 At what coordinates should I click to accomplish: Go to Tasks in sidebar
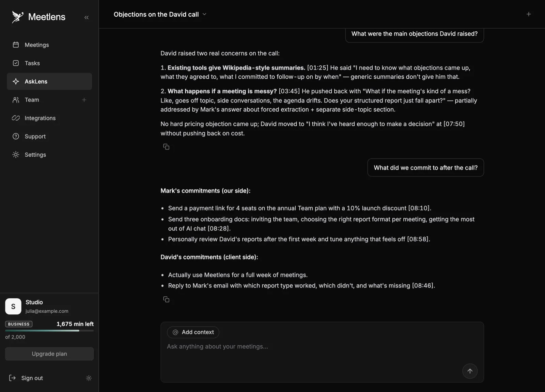click(49, 63)
